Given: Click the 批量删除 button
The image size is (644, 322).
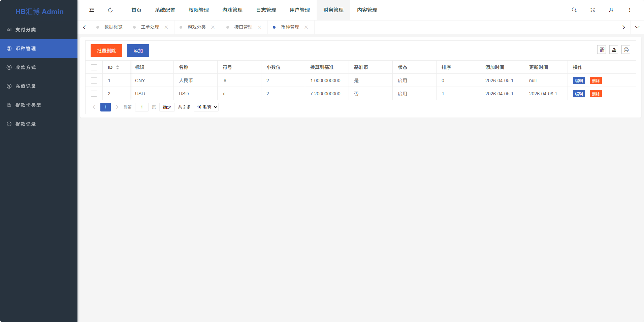Looking at the screenshot, I should pos(106,51).
